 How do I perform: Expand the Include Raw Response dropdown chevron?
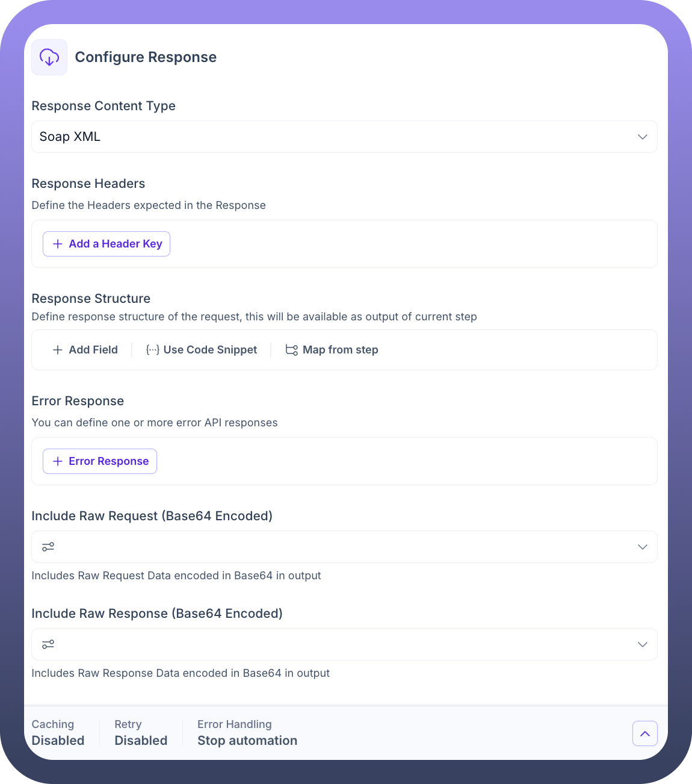642,644
